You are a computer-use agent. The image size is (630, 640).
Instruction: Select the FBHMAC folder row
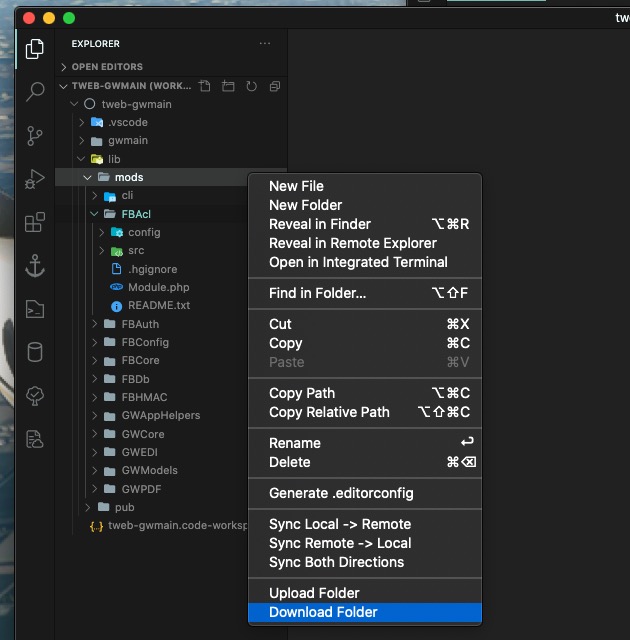click(152, 397)
